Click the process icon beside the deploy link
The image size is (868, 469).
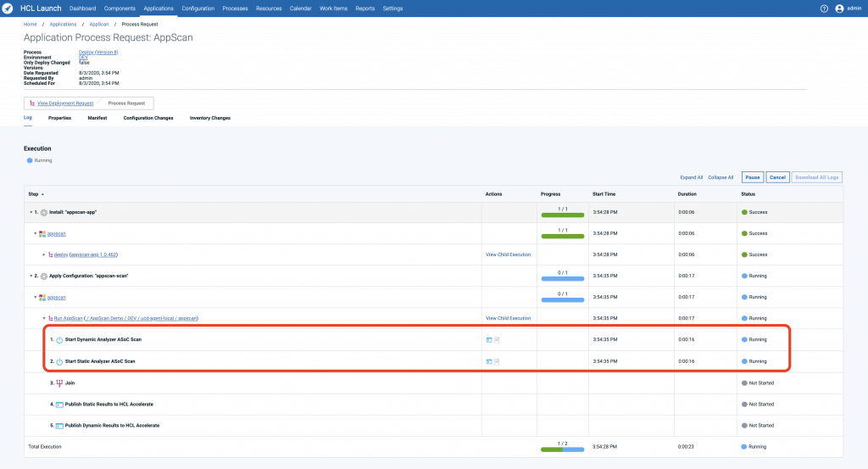(50, 254)
